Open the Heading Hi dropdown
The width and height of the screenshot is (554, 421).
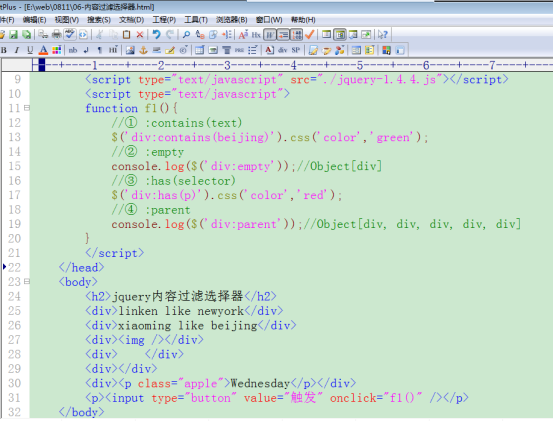[113, 50]
